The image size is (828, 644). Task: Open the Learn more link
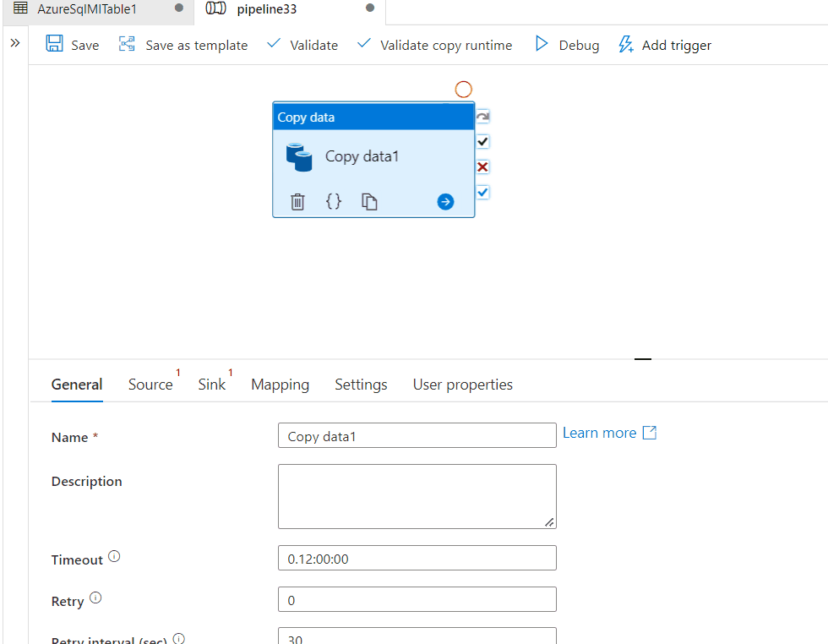point(600,432)
